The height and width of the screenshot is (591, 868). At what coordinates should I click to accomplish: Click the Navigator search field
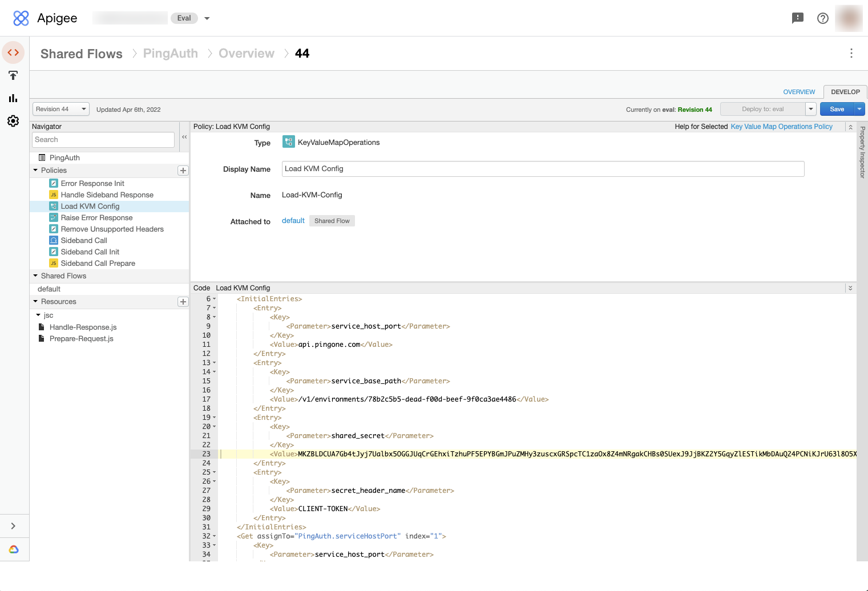coord(103,140)
